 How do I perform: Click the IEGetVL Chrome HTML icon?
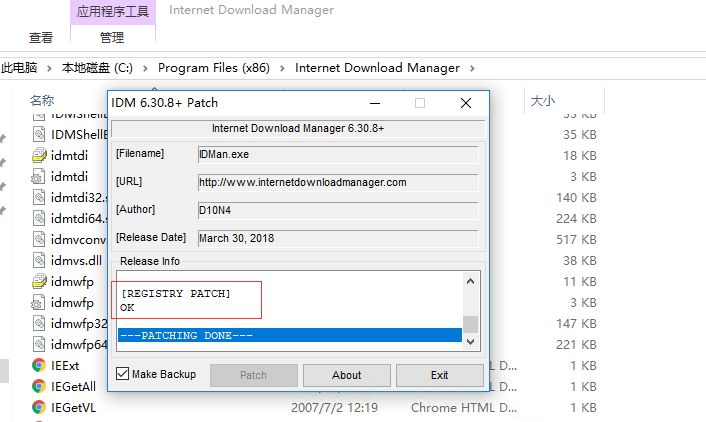38,407
